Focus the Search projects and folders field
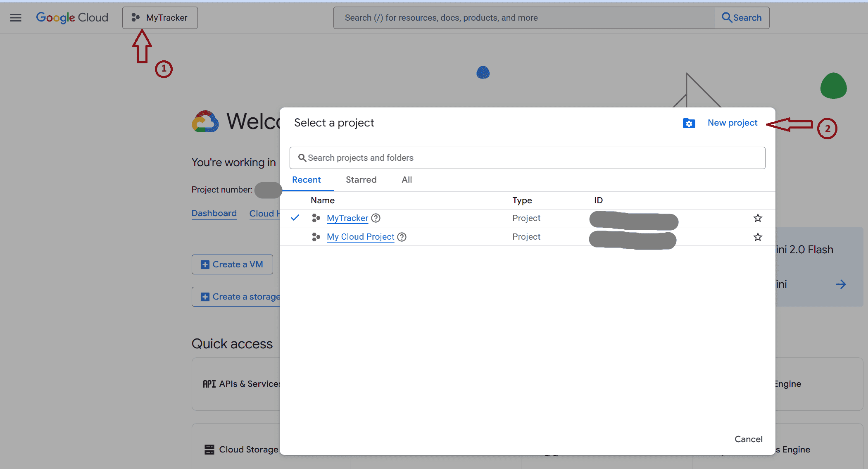Image resolution: width=868 pixels, height=469 pixels. 527,158
